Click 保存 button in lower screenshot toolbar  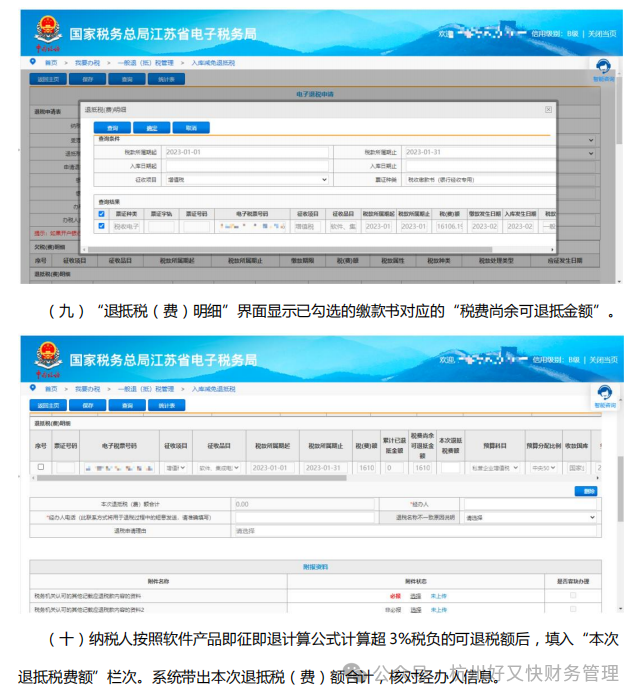[x=87, y=405]
